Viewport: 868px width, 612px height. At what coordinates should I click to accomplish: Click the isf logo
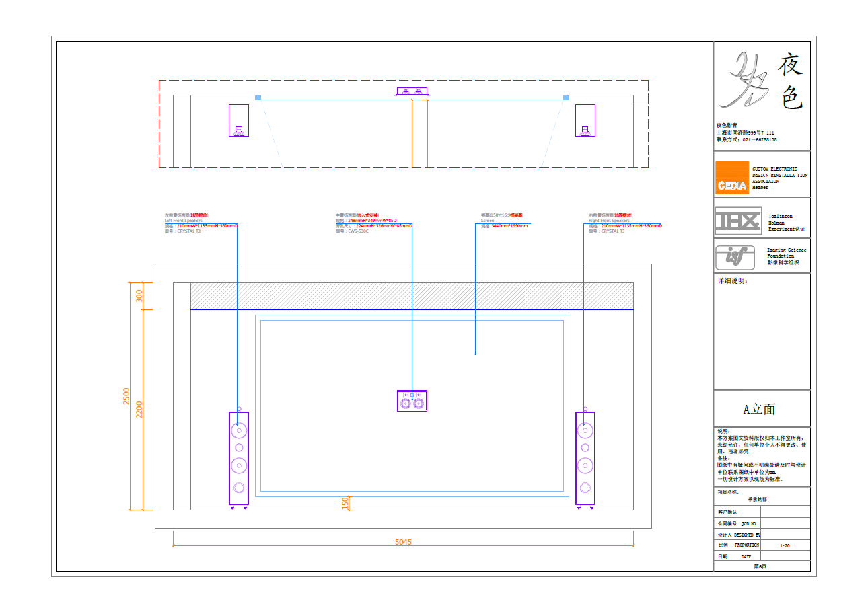point(735,257)
